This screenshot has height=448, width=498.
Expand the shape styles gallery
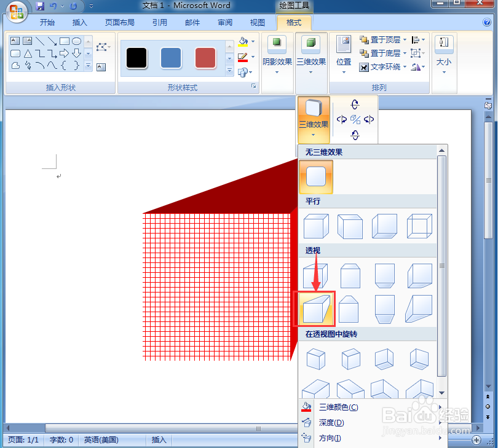[x=229, y=71]
